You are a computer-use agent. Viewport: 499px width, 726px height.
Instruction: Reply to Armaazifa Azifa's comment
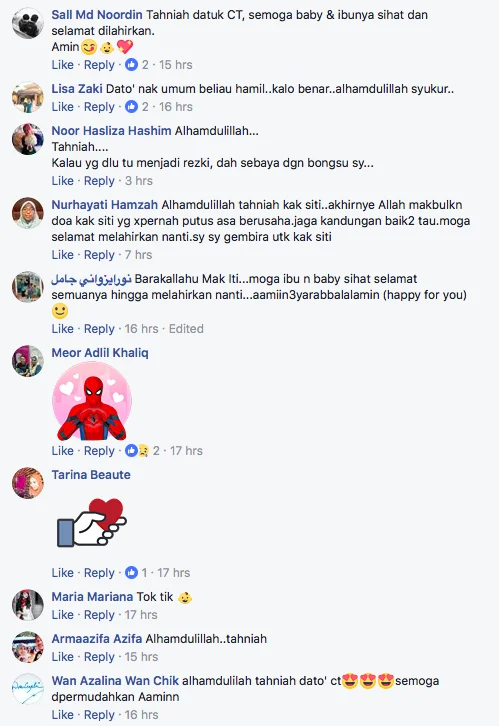[x=99, y=657]
